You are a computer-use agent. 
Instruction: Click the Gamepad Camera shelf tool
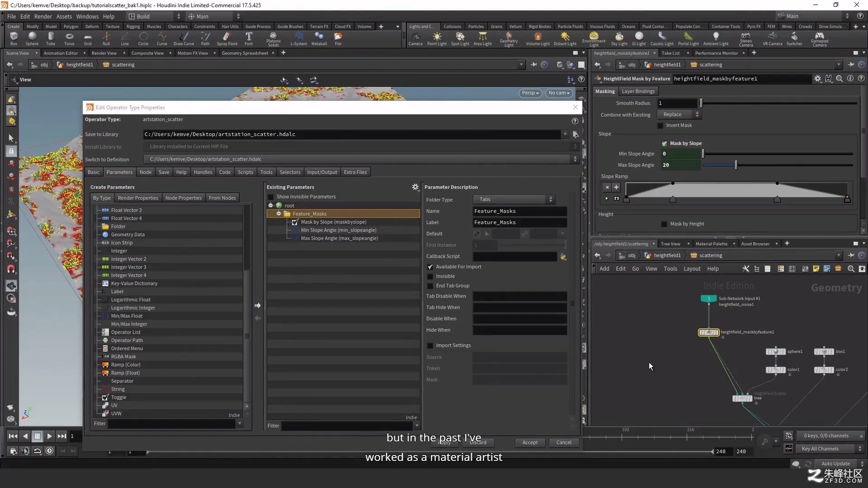click(819, 39)
